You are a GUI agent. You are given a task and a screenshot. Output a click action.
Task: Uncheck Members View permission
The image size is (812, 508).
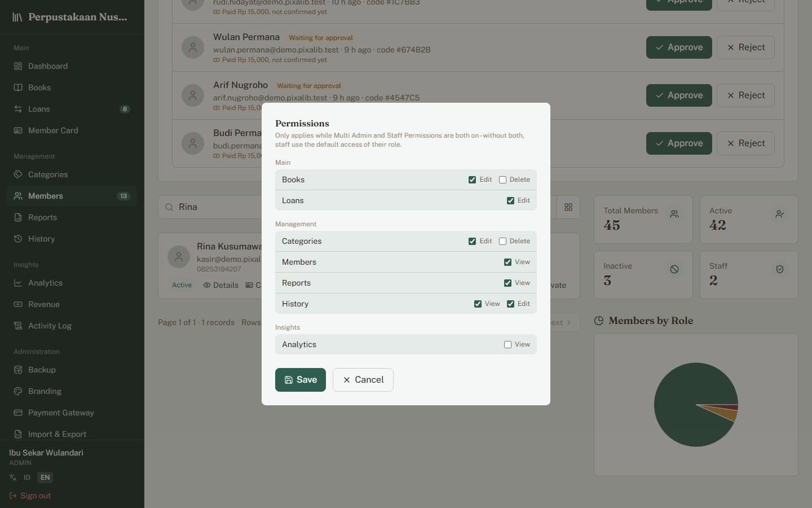tap(507, 262)
